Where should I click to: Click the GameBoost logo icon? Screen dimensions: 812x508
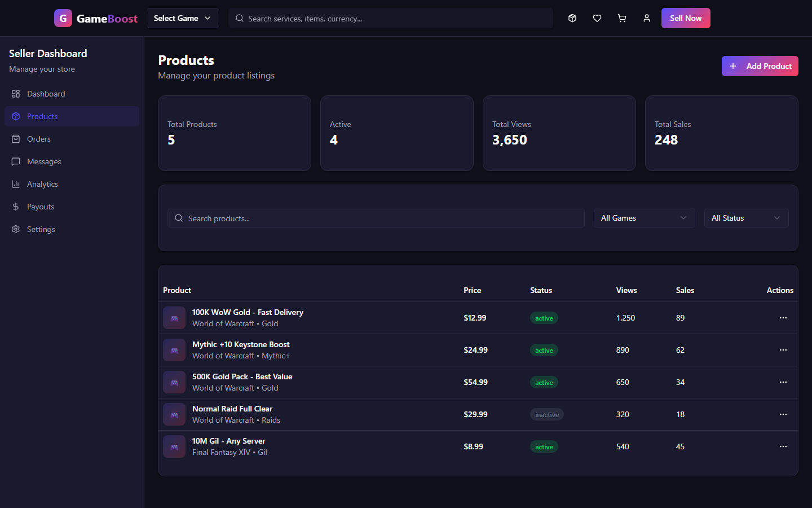click(63, 18)
